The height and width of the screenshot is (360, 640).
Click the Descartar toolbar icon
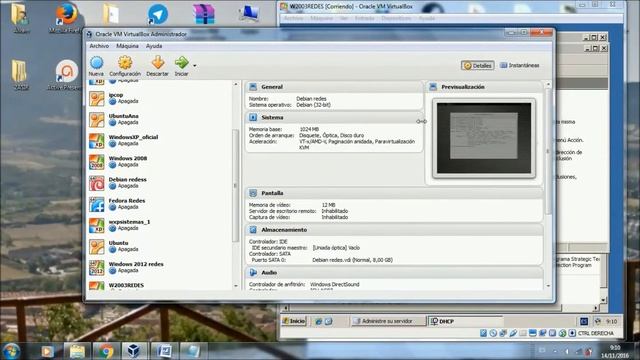[158, 66]
